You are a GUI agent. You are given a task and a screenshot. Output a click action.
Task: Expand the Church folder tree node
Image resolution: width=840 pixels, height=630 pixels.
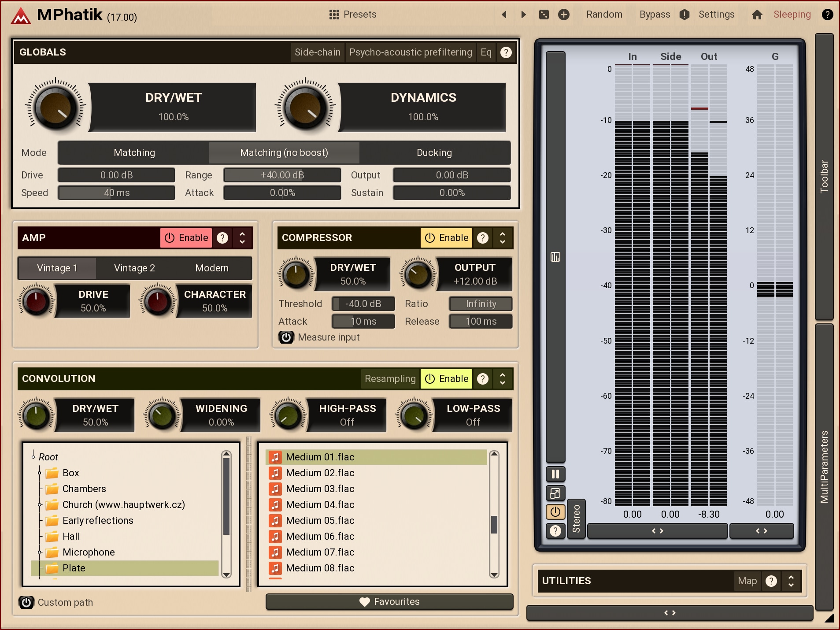click(40, 505)
